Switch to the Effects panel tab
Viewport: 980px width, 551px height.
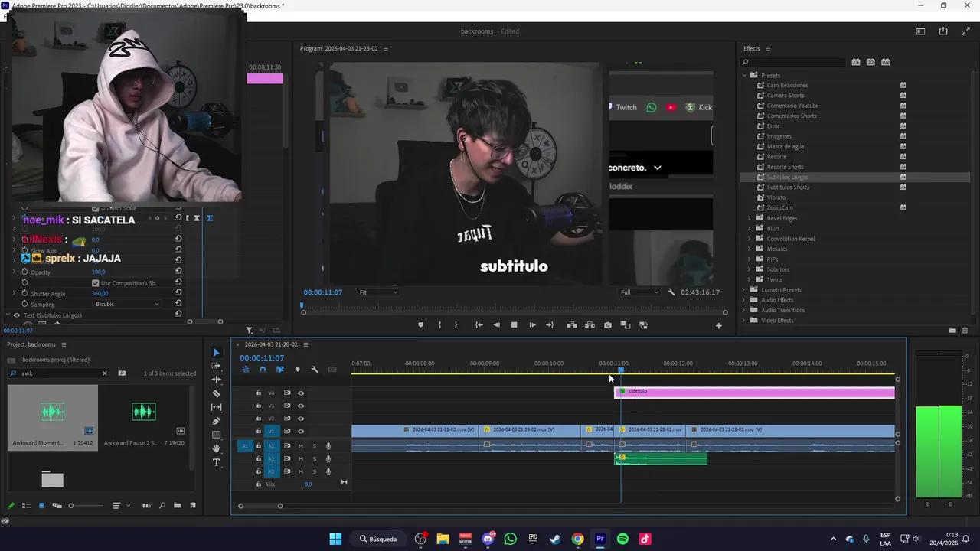(x=751, y=48)
